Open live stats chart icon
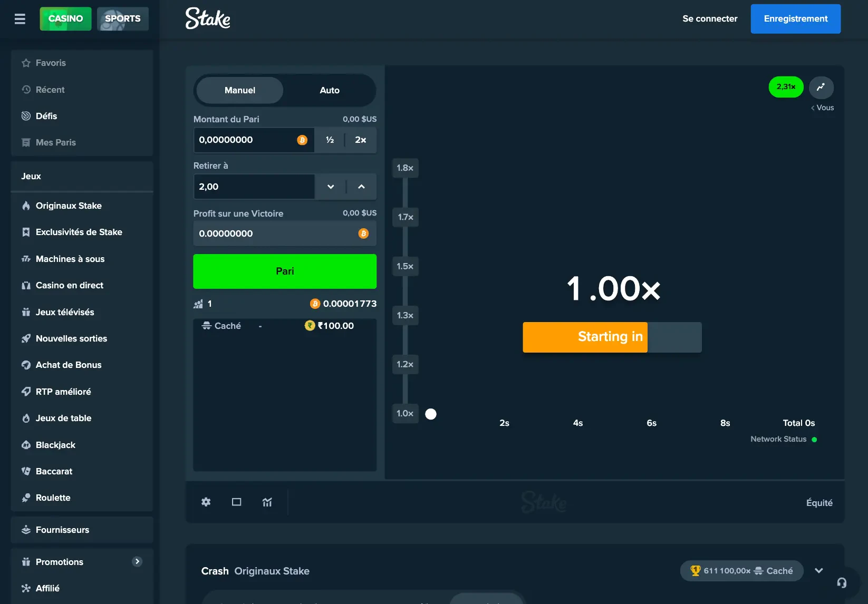868x604 pixels. (x=267, y=502)
